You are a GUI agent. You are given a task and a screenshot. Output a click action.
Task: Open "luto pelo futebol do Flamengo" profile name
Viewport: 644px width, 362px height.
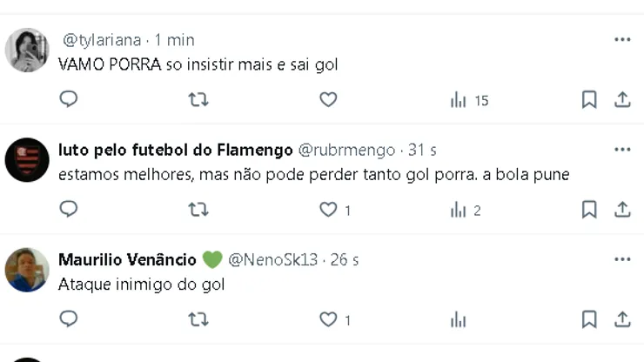click(x=175, y=151)
